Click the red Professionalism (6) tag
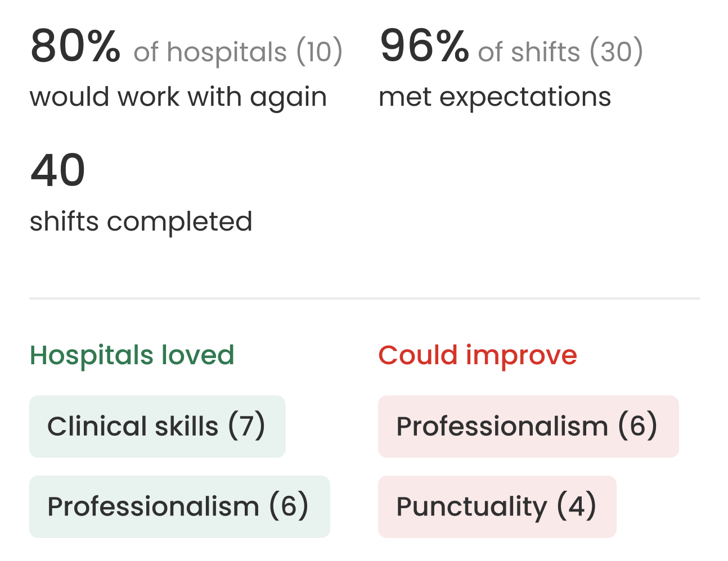728x561 pixels. [528, 426]
